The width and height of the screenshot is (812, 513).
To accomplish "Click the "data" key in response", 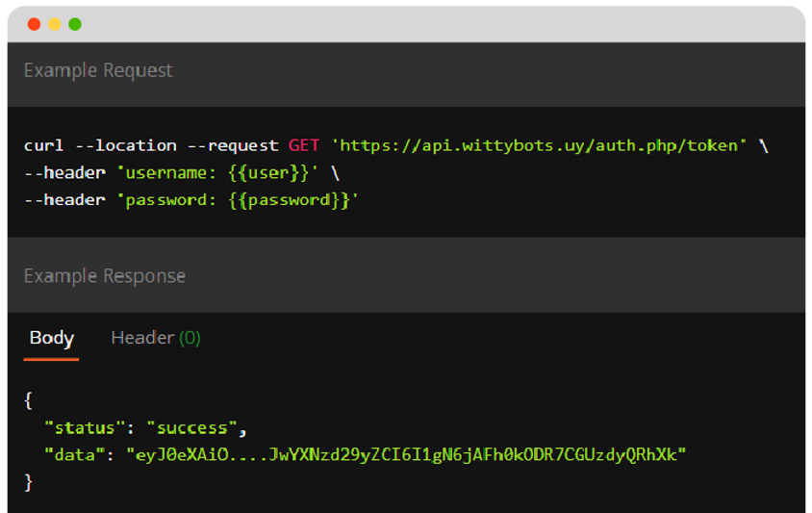I will point(75,455).
